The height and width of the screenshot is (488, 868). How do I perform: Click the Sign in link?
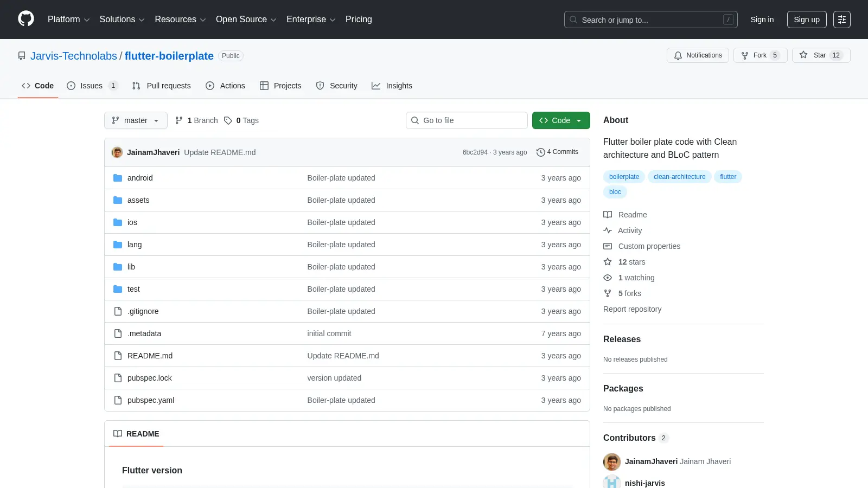tap(762, 20)
